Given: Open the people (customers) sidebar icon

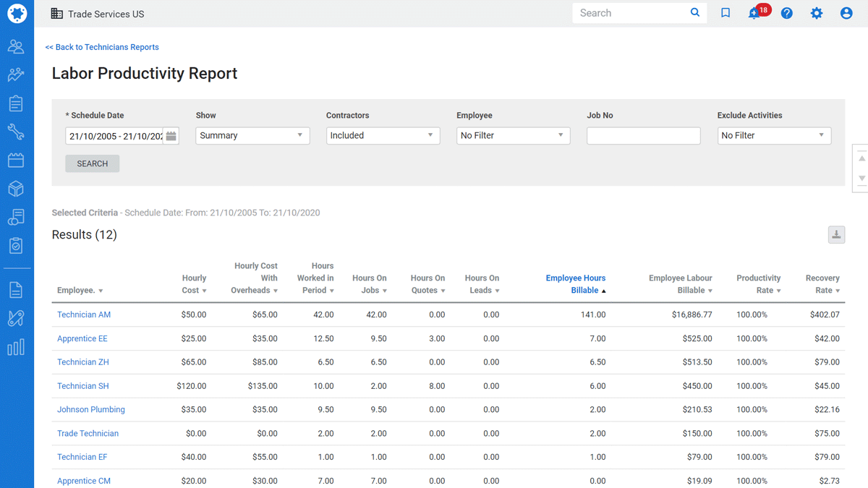Looking at the screenshot, I should pos(16,47).
